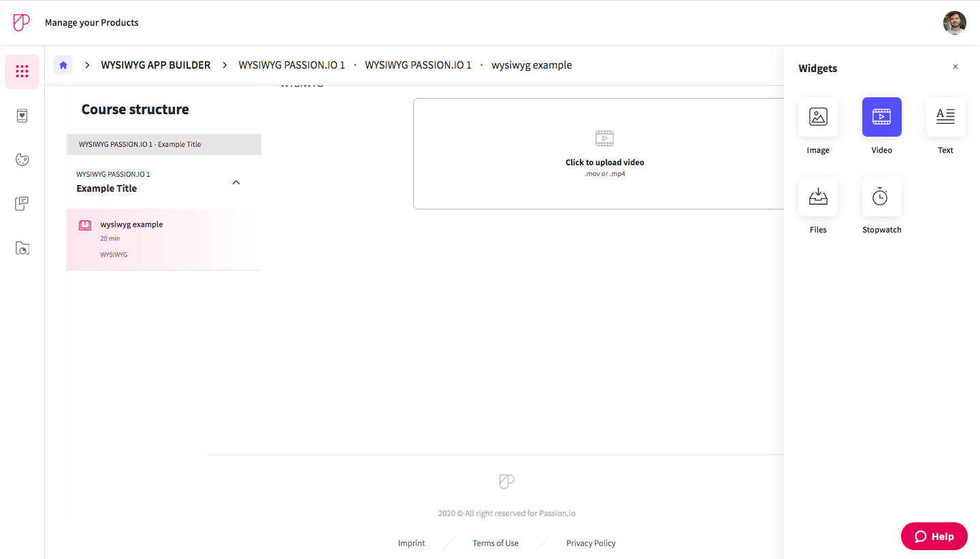
Task: Open the heart bookmark sidebar icon
Action: (x=22, y=116)
